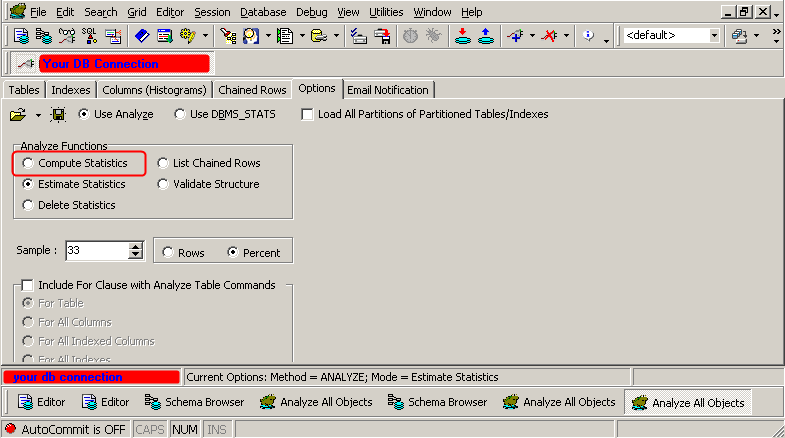Expand the dropdown arrow beside the open folder icon
The height and width of the screenshot is (438, 785).
click(x=37, y=115)
